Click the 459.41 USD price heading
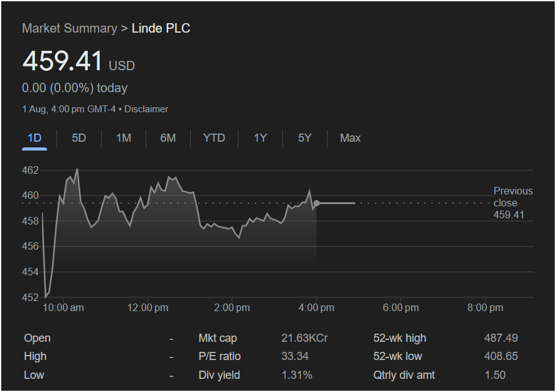This screenshot has width=556, height=392. tap(63, 61)
